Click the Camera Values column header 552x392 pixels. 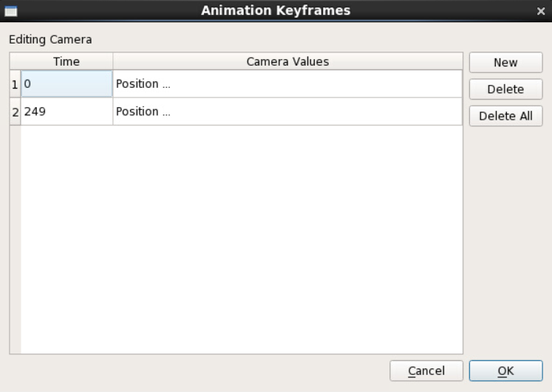[x=287, y=61]
